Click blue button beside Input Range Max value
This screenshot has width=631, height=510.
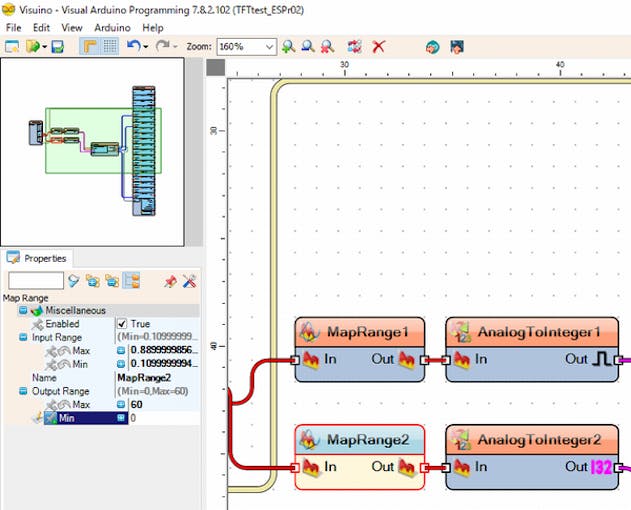[121, 351]
